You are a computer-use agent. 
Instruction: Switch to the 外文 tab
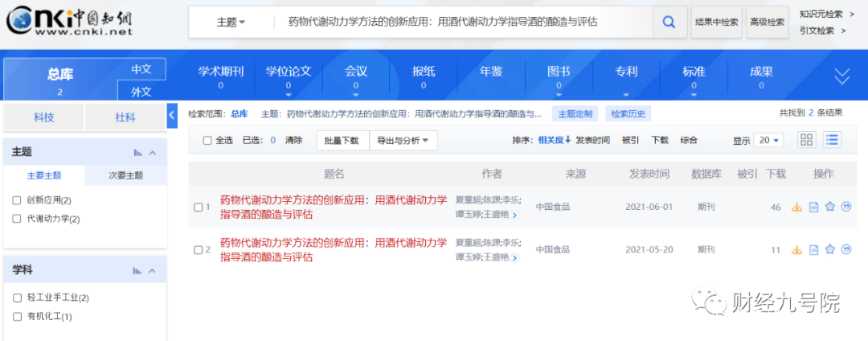point(141,92)
